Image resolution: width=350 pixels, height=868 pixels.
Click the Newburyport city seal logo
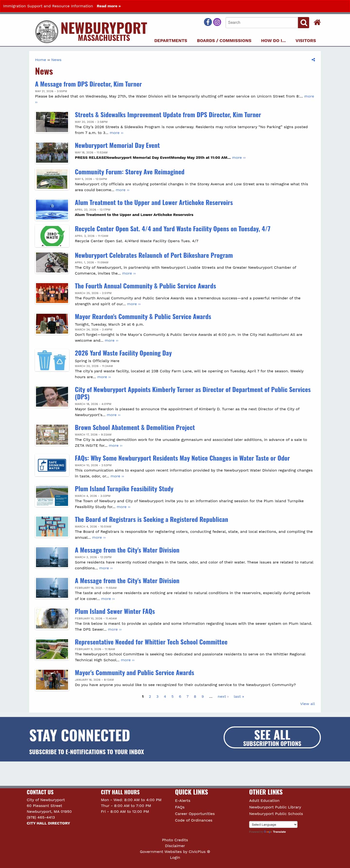coord(46,32)
